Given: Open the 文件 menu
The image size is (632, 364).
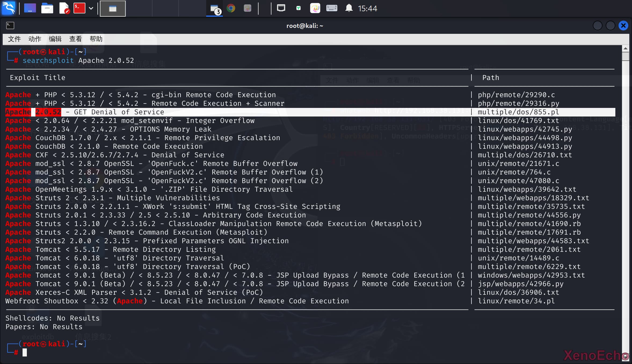Looking at the screenshot, I should [x=14, y=39].
